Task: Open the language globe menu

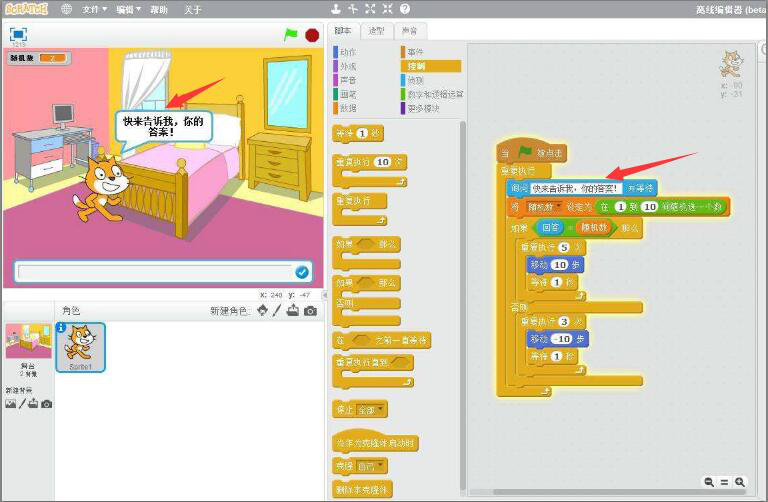Action: point(66,9)
